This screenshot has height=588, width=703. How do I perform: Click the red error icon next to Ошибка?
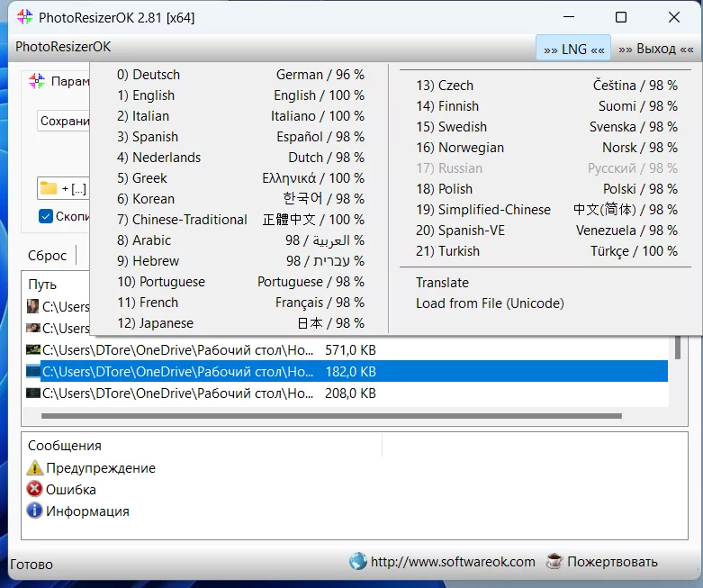pyautogui.click(x=34, y=489)
